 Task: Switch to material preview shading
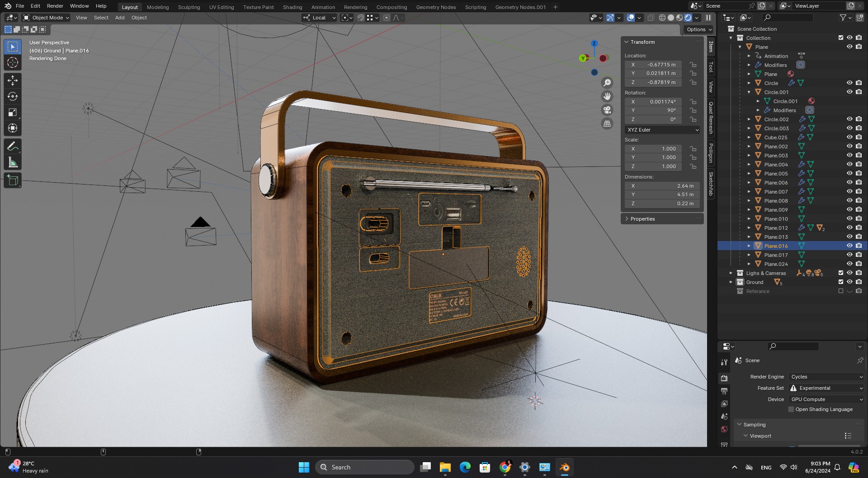click(x=679, y=18)
